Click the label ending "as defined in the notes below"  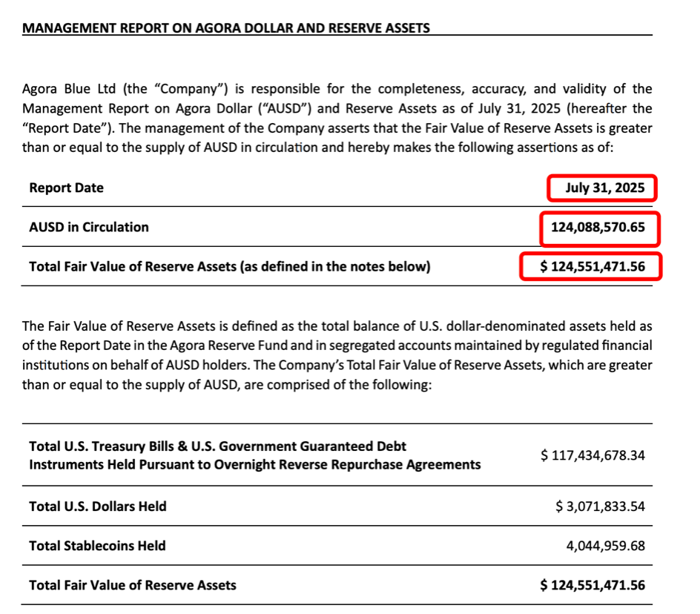point(229,267)
